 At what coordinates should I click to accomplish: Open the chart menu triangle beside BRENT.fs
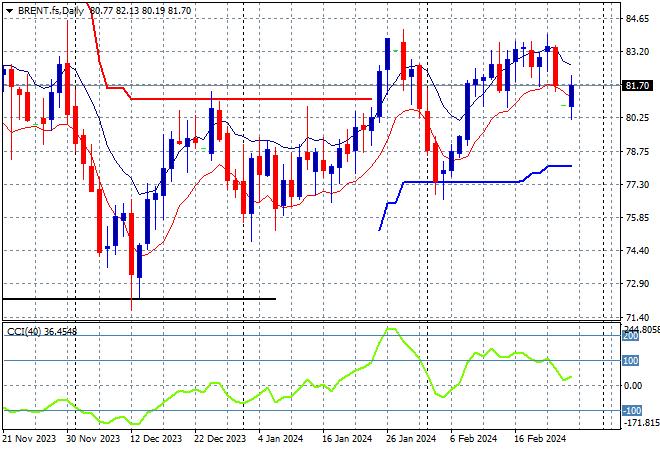9,11
